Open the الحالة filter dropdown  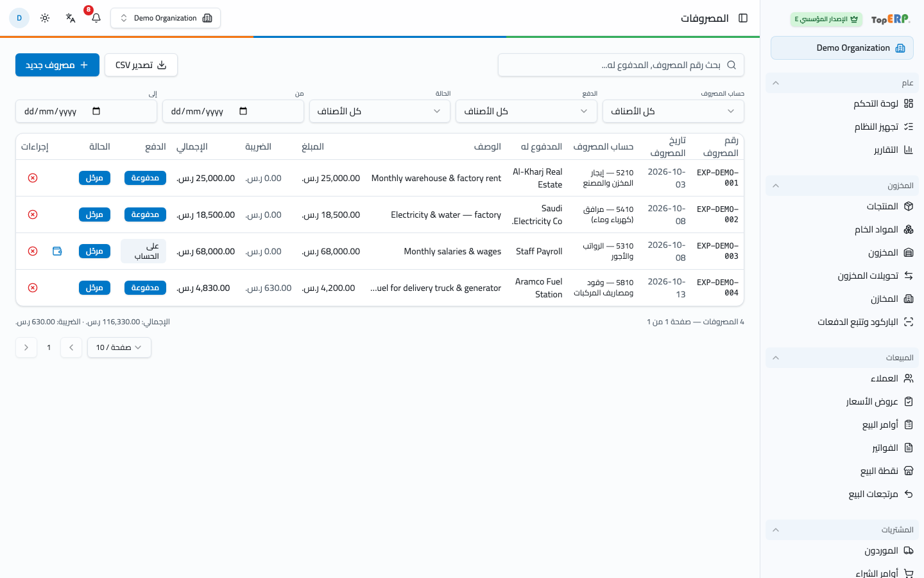380,111
